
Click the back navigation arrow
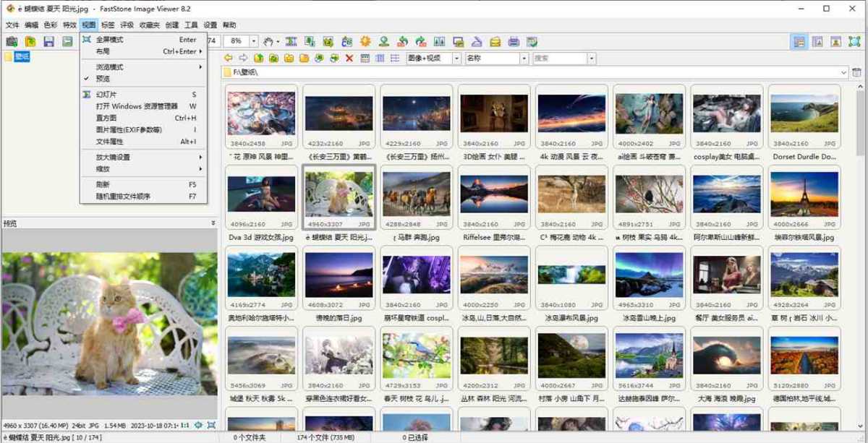pyautogui.click(x=227, y=58)
